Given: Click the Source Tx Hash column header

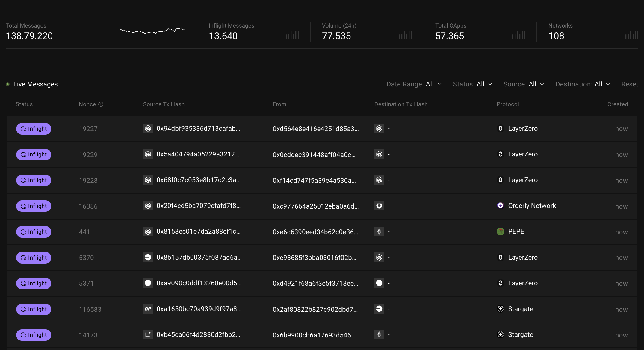Looking at the screenshot, I should click(164, 104).
